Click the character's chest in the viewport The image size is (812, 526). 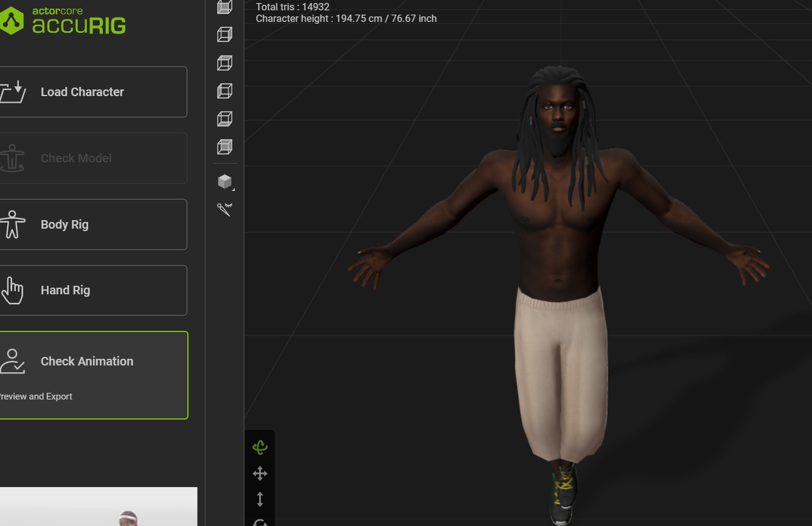tap(558, 213)
